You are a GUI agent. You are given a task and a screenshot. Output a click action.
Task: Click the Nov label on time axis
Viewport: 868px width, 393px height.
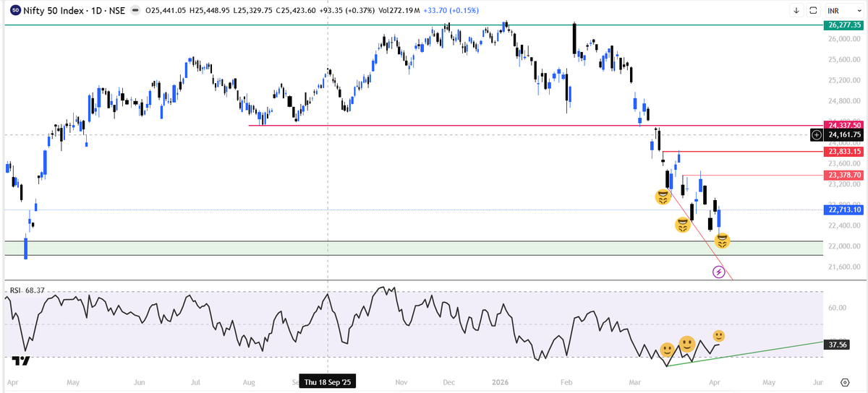point(401,381)
